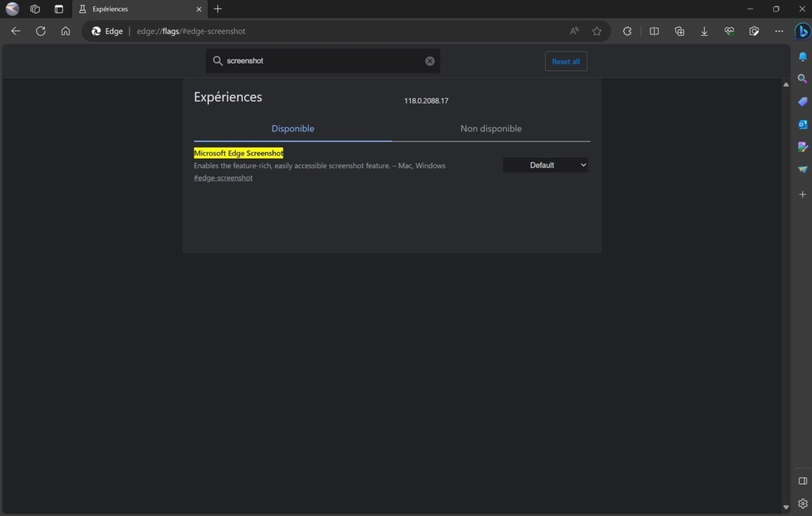Clear the flags search field
Viewport: 812px width, 516px height.
coord(430,61)
